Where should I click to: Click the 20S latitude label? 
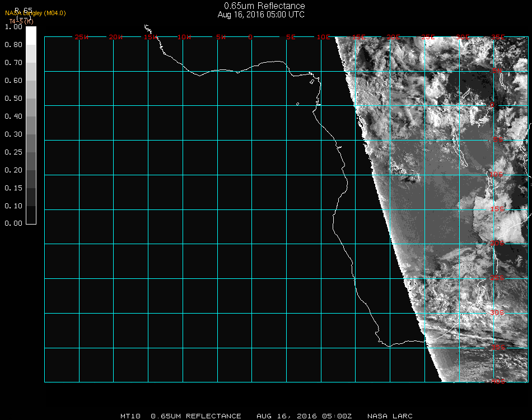pyautogui.click(x=497, y=243)
